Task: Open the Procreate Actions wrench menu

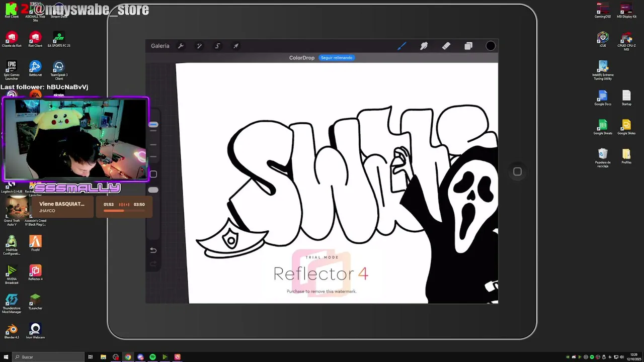Action: tap(181, 46)
